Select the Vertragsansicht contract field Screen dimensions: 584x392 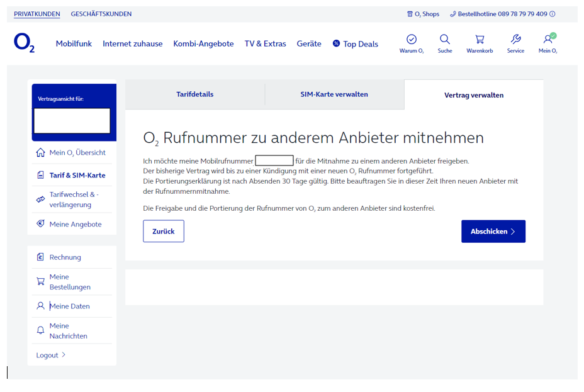coord(72,121)
